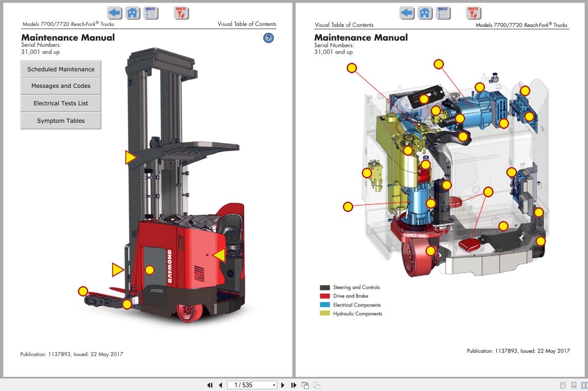
Task: Click the right page's back arrow icon
Action: click(407, 13)
